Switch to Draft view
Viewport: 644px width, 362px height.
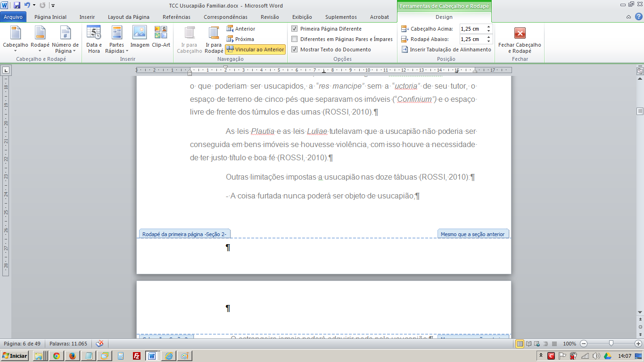pos(554,344)
